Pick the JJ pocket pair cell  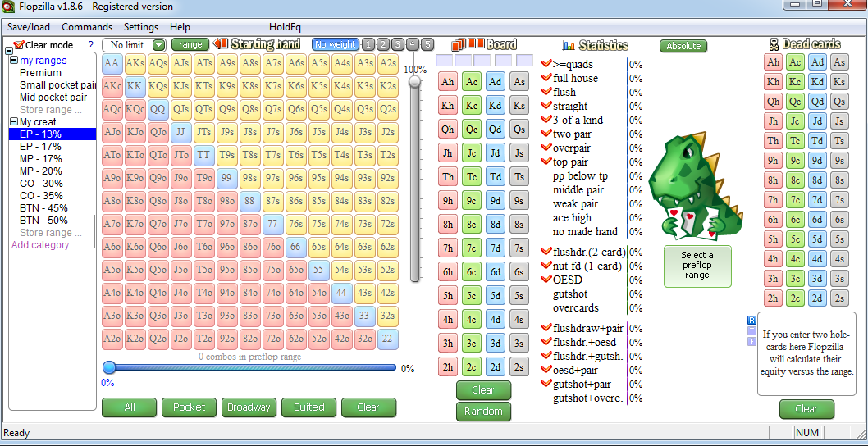pyautogui.click(x=181, y=132)
